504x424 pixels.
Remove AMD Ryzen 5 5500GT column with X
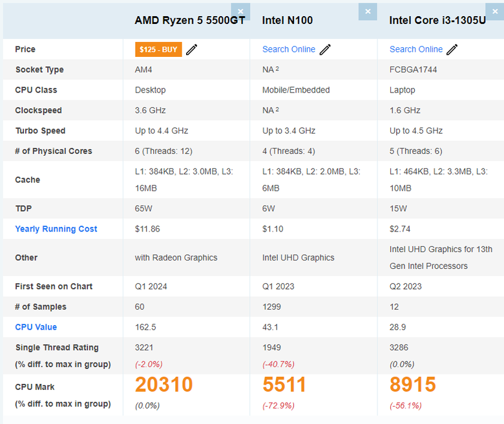(240, 12)
